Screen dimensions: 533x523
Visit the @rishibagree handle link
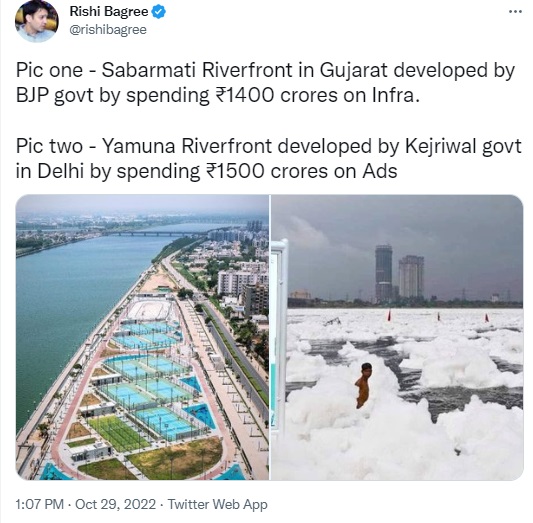point(108,30)
